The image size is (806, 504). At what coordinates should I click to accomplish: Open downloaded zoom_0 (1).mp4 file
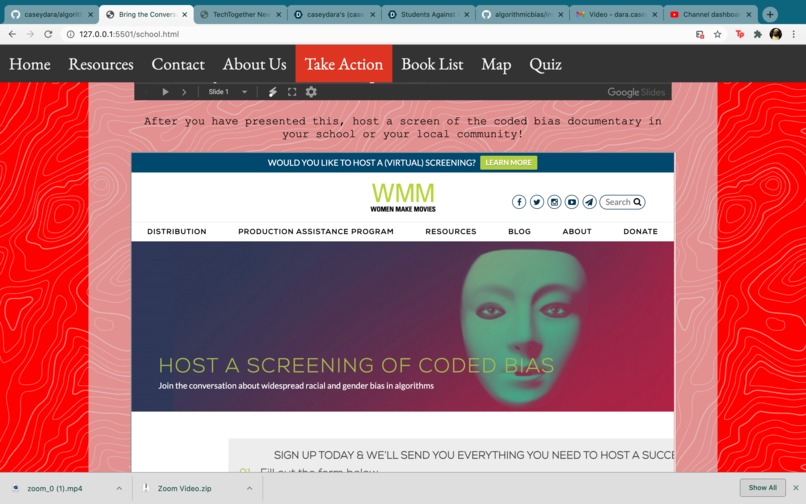tap(54, 488)
